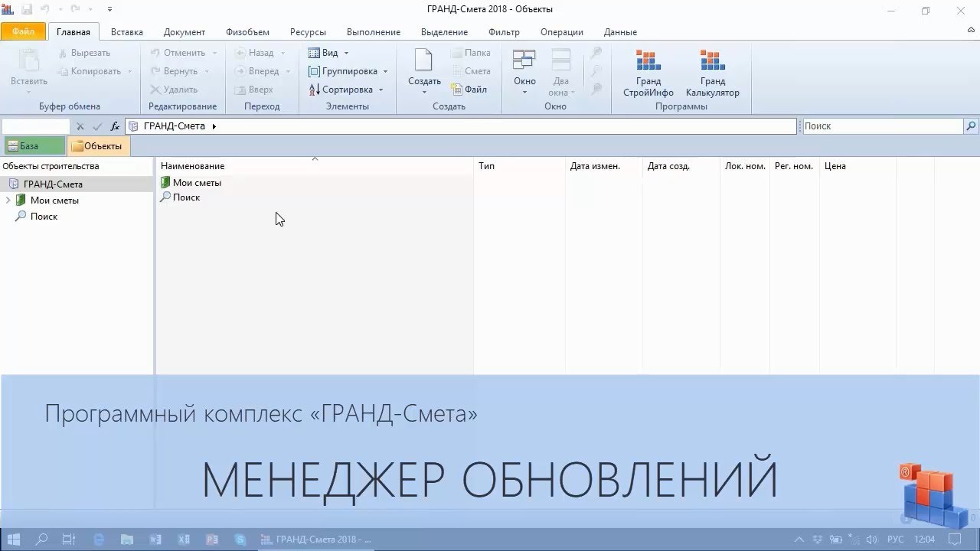The width and height of the screenshot is (980, 551).
Task: Click the Вверх navigation button
Action: tap(253, 90)
